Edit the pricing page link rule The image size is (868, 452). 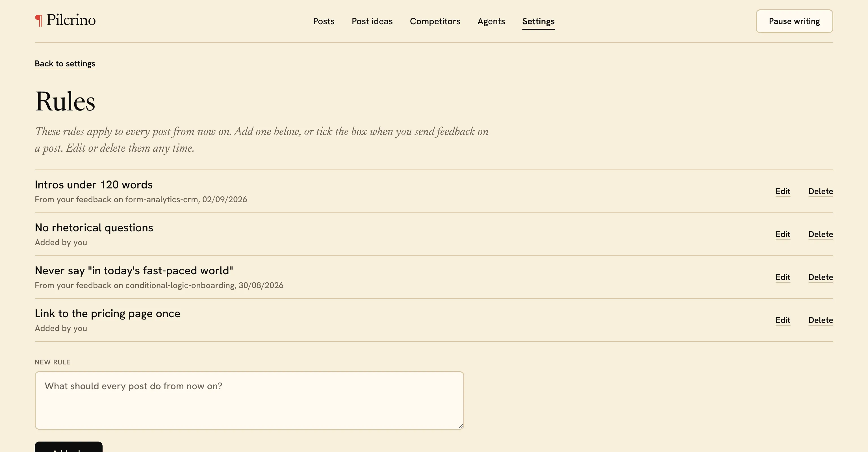(x=782, y=320)
